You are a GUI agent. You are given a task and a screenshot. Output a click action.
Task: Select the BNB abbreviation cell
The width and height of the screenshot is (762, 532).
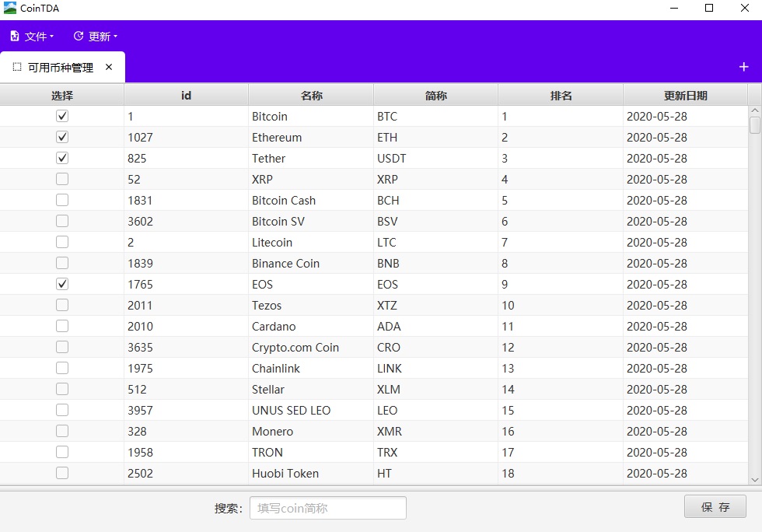tap(436, 263)
